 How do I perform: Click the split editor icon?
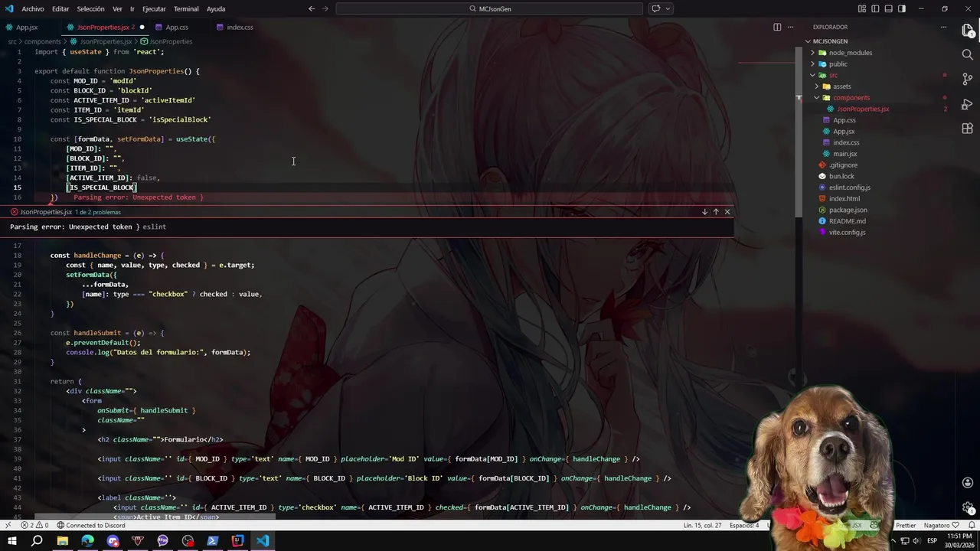777,27
